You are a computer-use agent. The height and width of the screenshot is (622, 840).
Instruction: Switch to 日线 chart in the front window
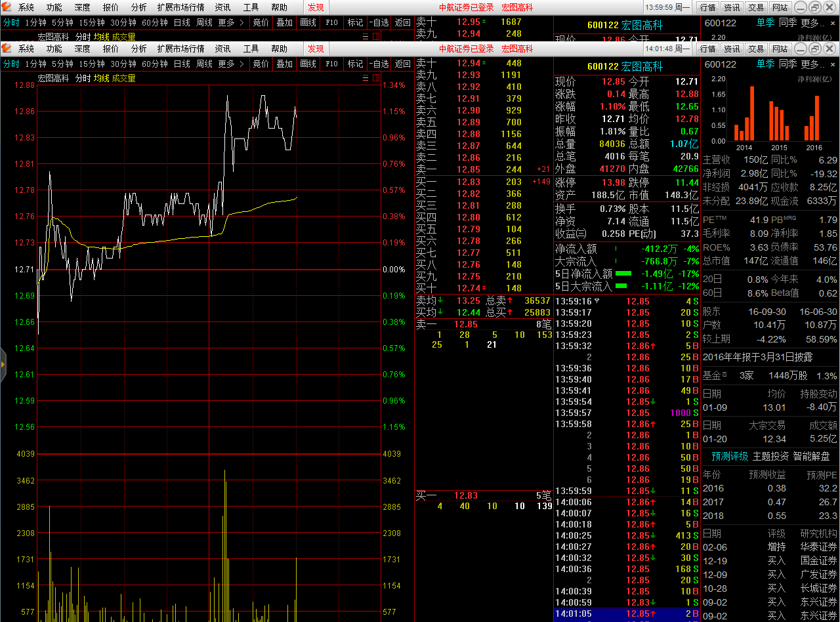tap(182, 64)
